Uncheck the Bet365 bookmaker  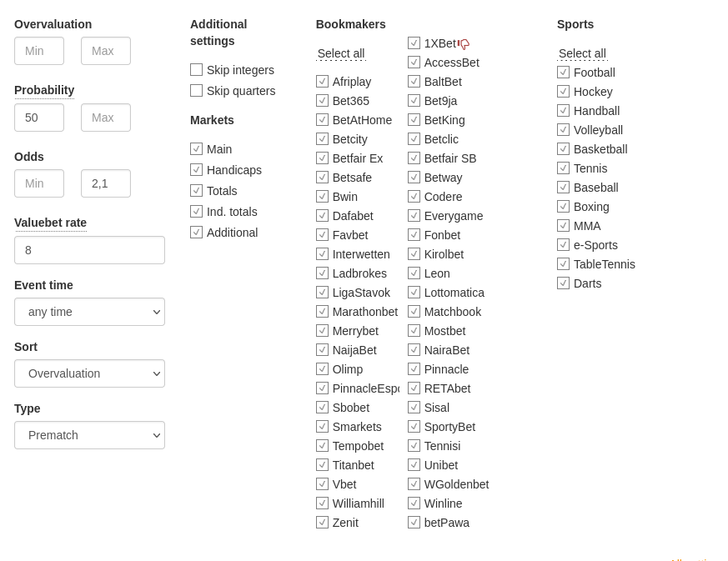[323, 101]
